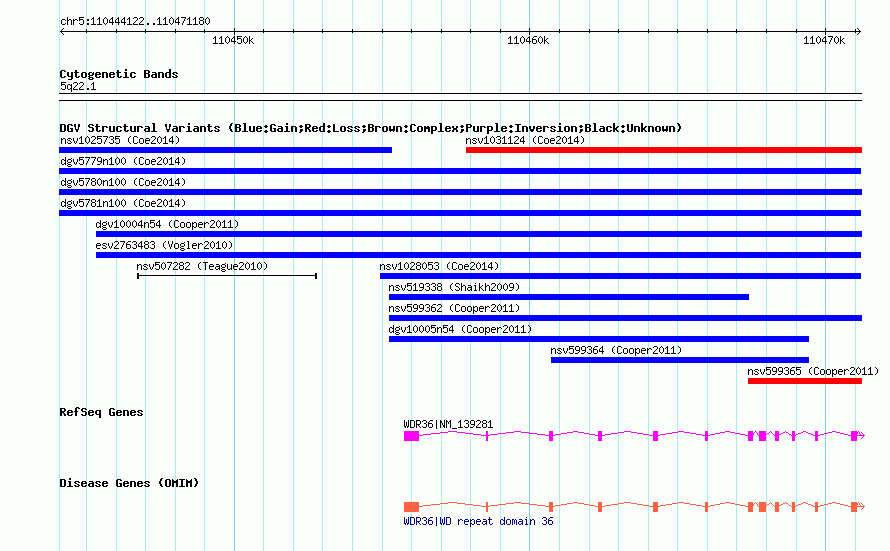The width and height of the screenshot is (890, 551).
Task: Click the Cytogenetic Bands track title
Action: click(119, 74)
